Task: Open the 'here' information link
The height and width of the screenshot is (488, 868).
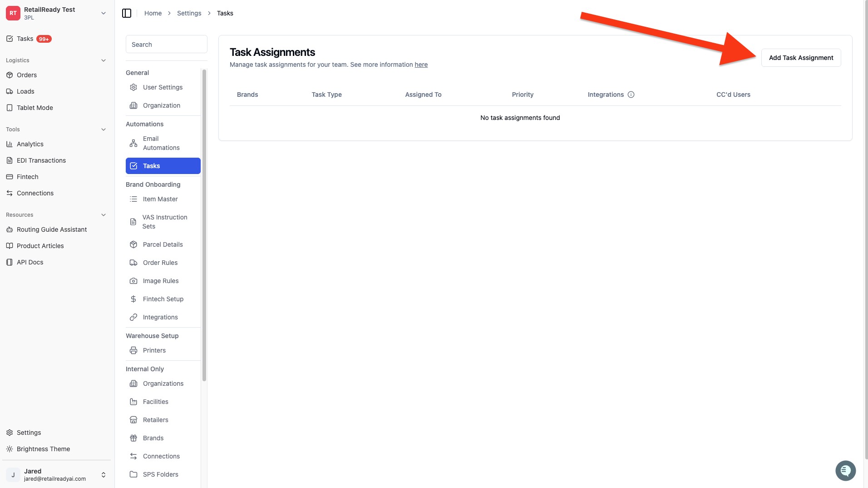Action: 421,65
